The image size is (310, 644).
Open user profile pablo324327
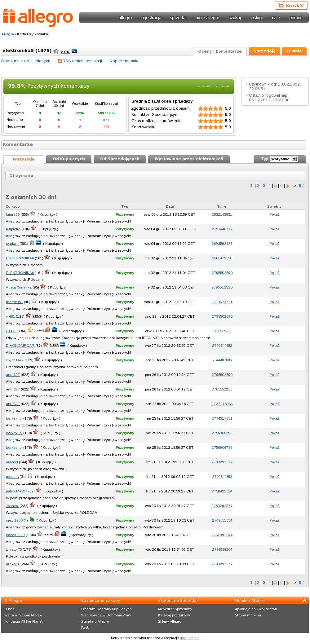click(x=16, y=491)
